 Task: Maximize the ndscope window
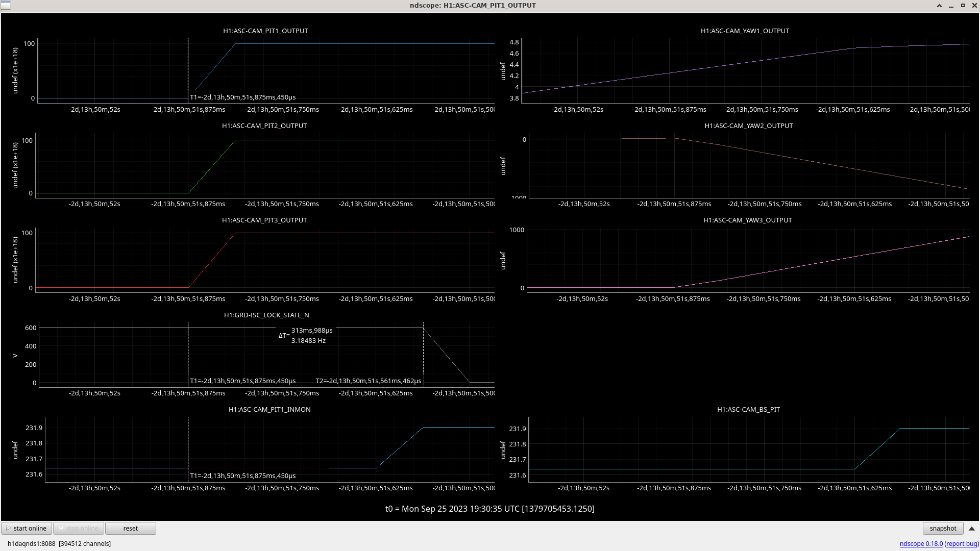tap(963, 6)
